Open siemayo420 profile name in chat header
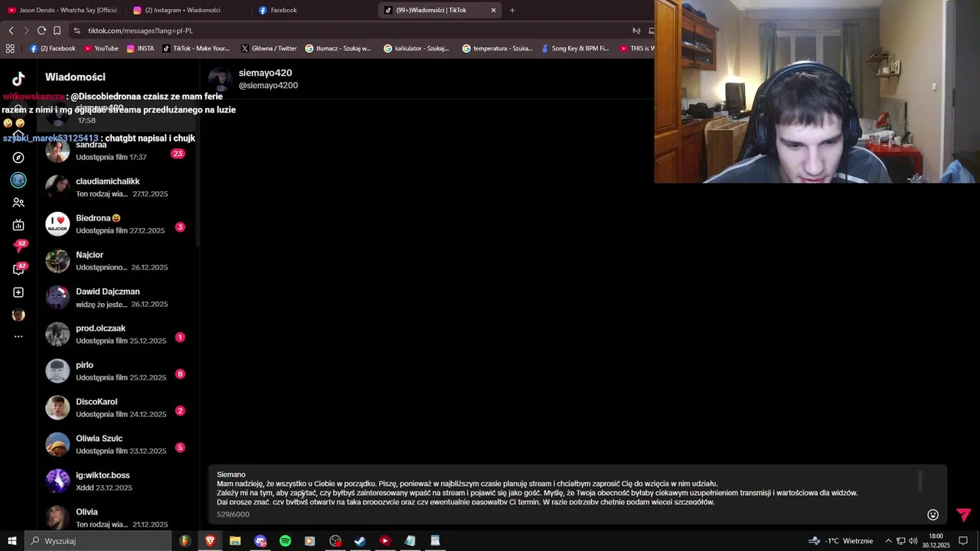The width and height of the screenshot is (980, 551). click(x=265, y=73)
